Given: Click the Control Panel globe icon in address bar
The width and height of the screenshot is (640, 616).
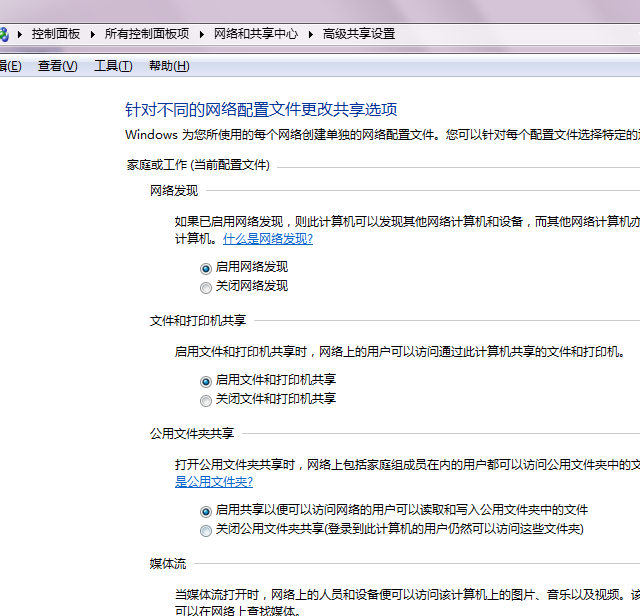Looking at the screenshot, I should click(x=4, y=34).
